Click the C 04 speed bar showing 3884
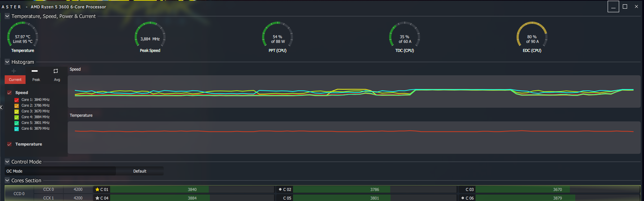644x201 pixels. [192, 198]
